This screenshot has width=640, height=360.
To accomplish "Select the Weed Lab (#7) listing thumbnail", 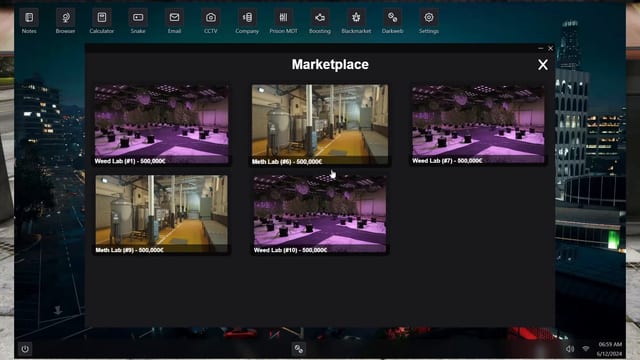I will pos(478,124).
